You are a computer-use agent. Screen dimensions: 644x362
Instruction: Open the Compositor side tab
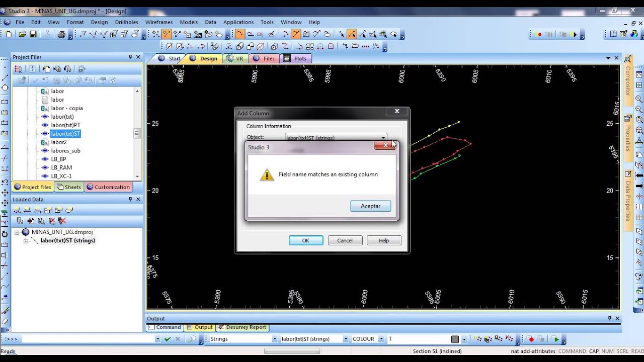pos(628,81)
